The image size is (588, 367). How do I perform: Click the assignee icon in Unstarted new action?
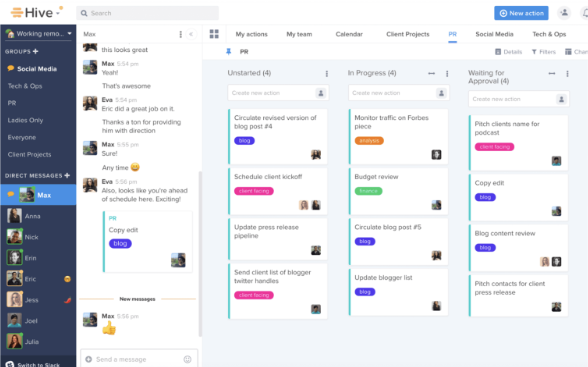click(321, 93)
